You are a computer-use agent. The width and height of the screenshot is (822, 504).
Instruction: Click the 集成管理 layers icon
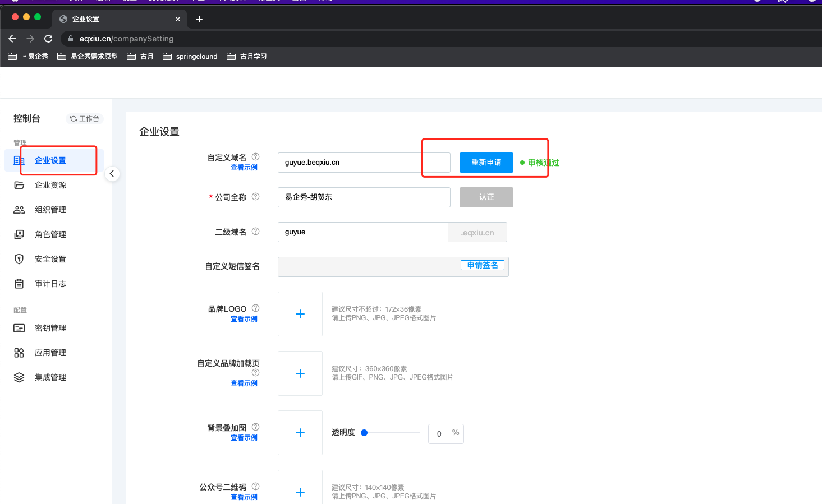coord(19,377)
